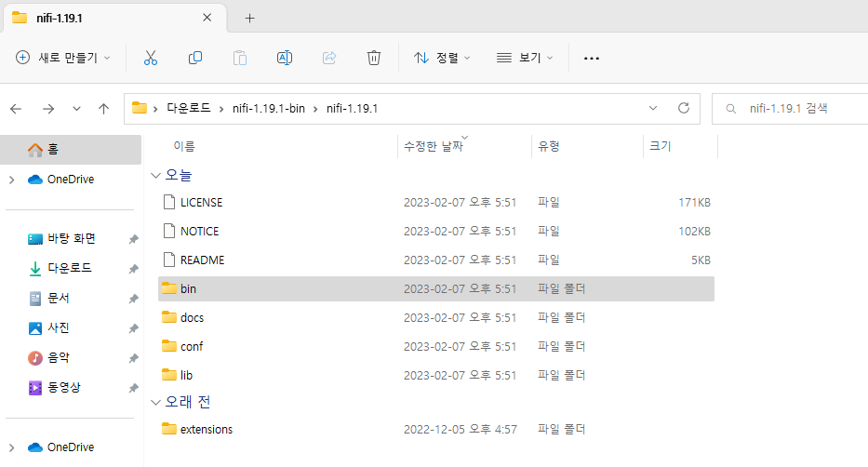This screenshot has width=868, height=467.
Task: Open the 보기 view dropdown
Action: coord(524,58)
